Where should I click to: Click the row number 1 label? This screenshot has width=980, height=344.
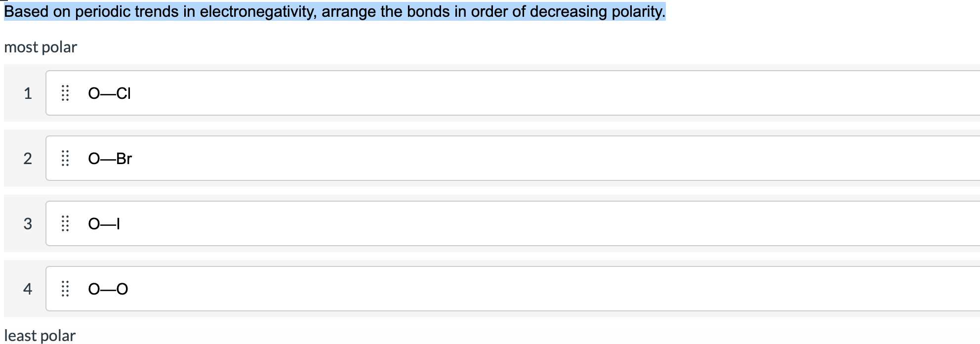[x=28, y=93]
